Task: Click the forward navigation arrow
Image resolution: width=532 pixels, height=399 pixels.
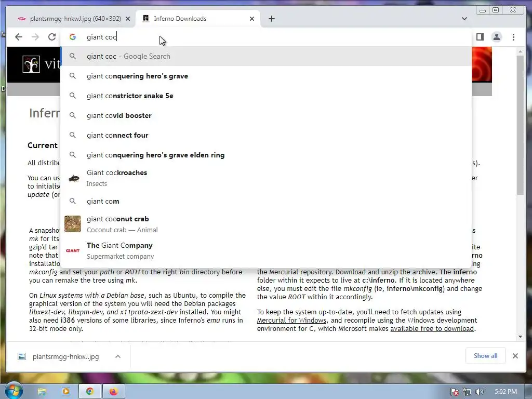Action: click(35, 37)
